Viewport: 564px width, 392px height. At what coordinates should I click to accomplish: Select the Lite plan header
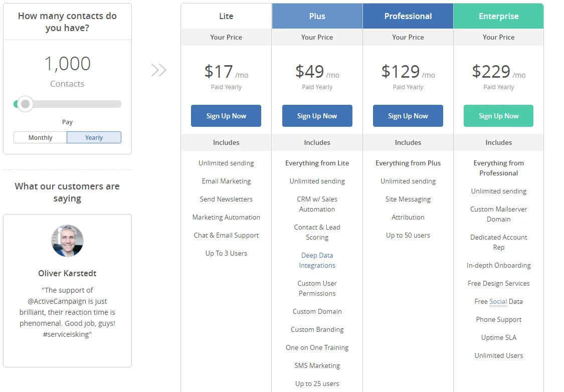tap(226, 16)
